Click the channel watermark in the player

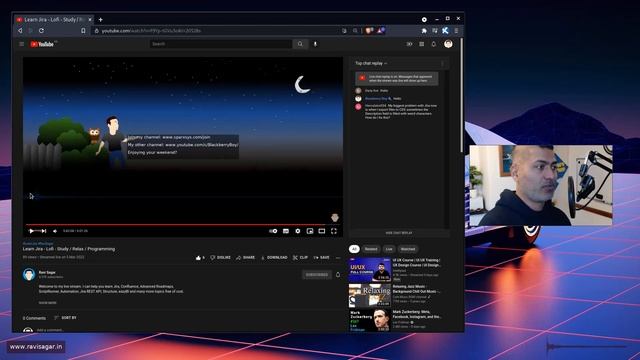pos(335,218)
